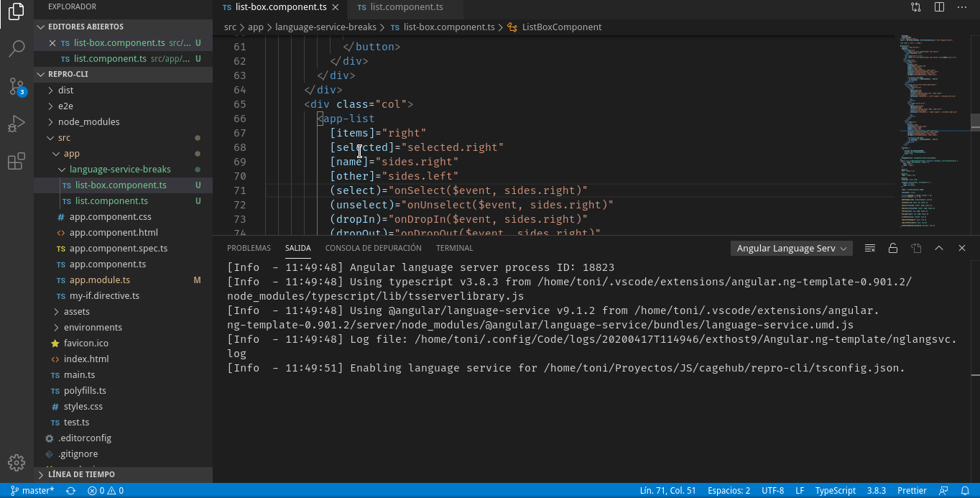Select the list-box.component.ts editor tab
This screenshot has height=498, width=980.
point(280,7)
